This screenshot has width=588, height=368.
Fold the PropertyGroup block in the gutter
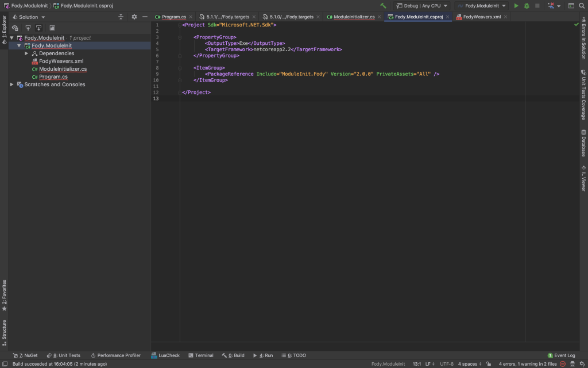tap(180, 37)
